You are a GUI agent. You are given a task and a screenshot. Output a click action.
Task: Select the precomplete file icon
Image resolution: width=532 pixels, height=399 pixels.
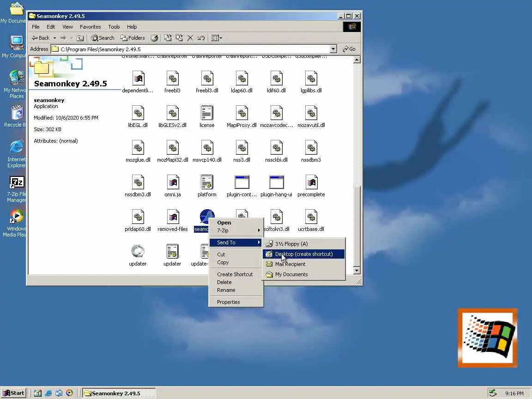point(311,182)
